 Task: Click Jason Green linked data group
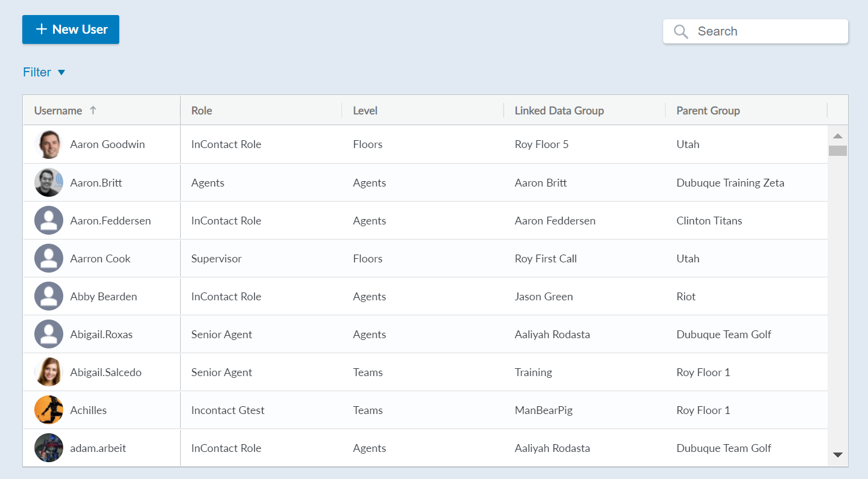tap(543, 297)
